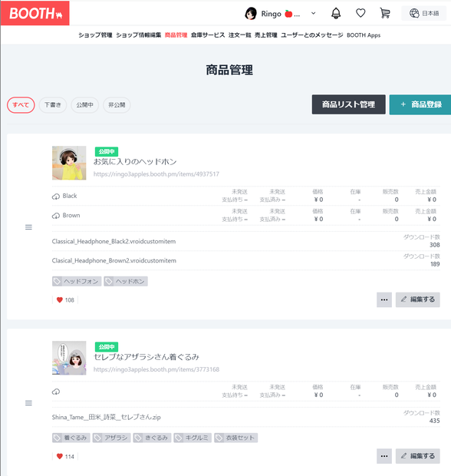Open favorites heart in header
This screenshot has height=476, width=451.
tap(360, 13)
